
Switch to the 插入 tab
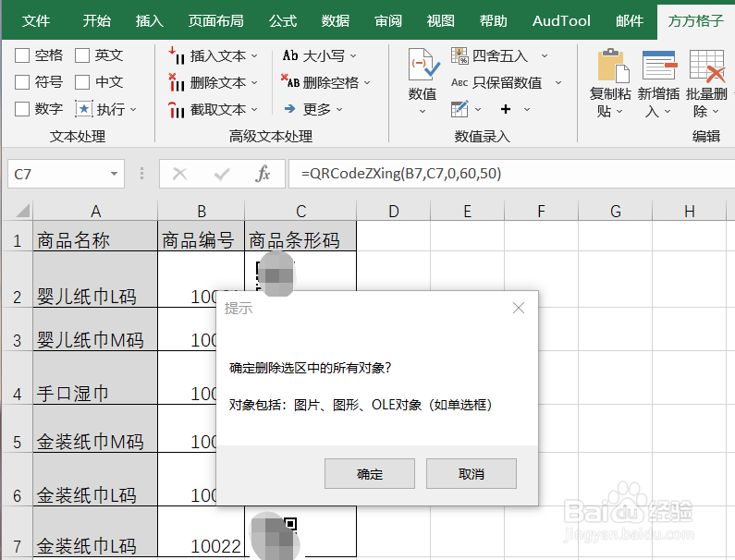tap(150, 20)
